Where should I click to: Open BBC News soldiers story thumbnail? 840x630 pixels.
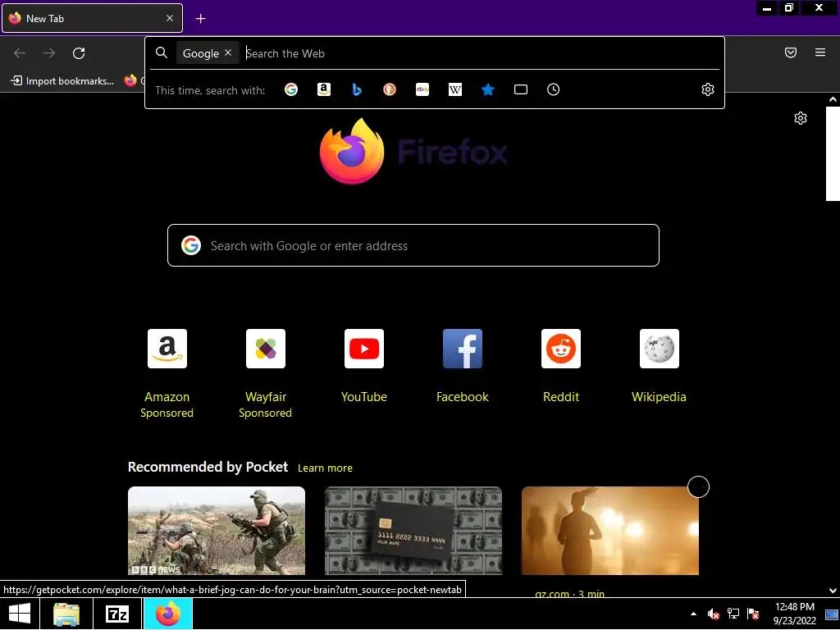point(217,531)
